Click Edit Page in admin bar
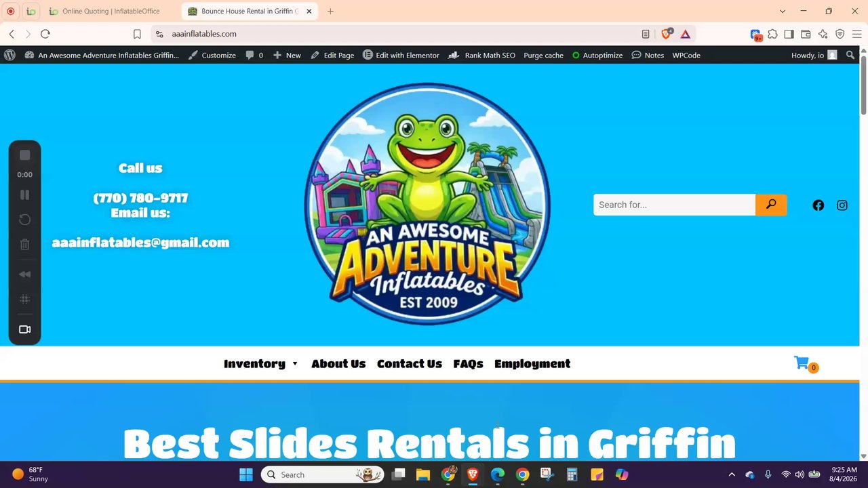This screenshot has width=868, height=488. 332,55
